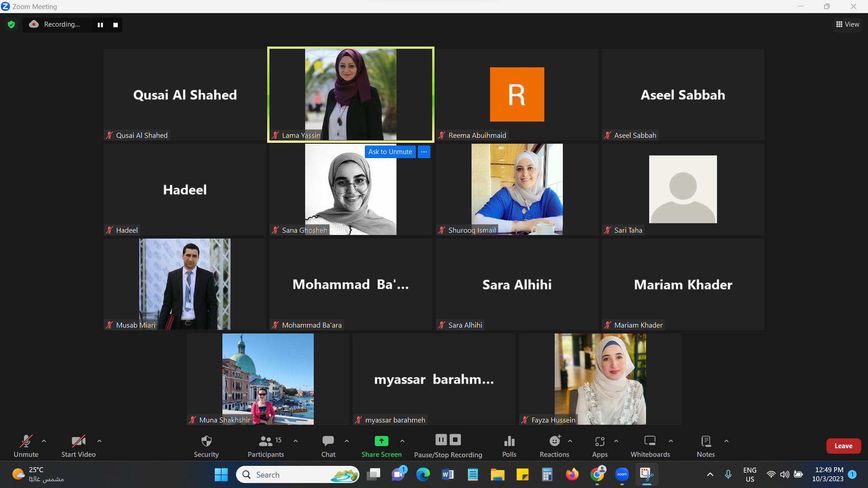Pause the recording in the top bar

pyautogui.click(x=100, y=25)
